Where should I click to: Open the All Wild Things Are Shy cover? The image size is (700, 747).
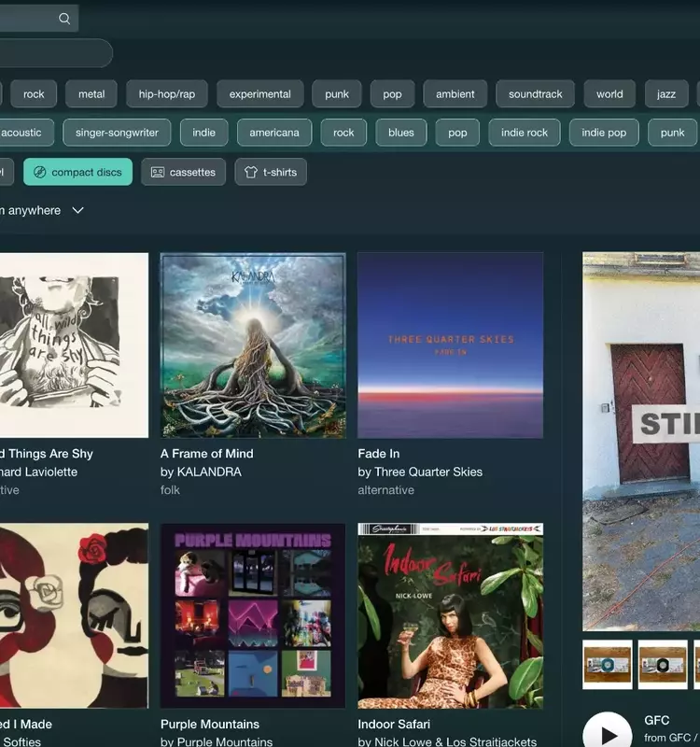pyautogui.click(x=74, y=345)
